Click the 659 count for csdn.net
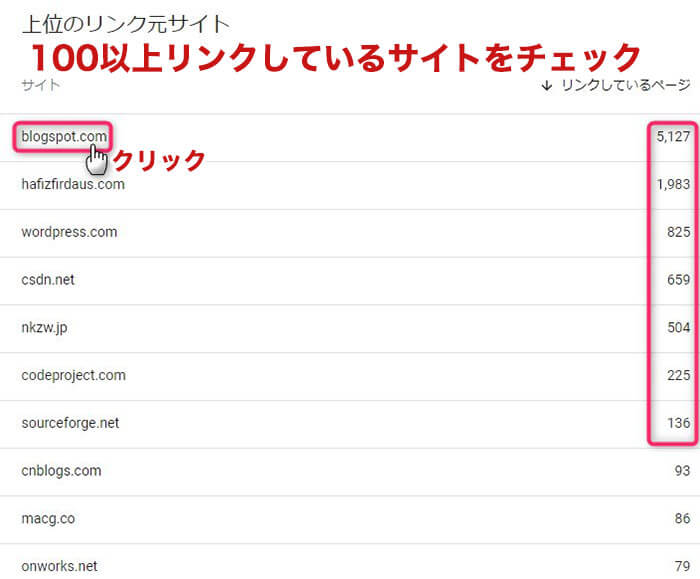 679,279
